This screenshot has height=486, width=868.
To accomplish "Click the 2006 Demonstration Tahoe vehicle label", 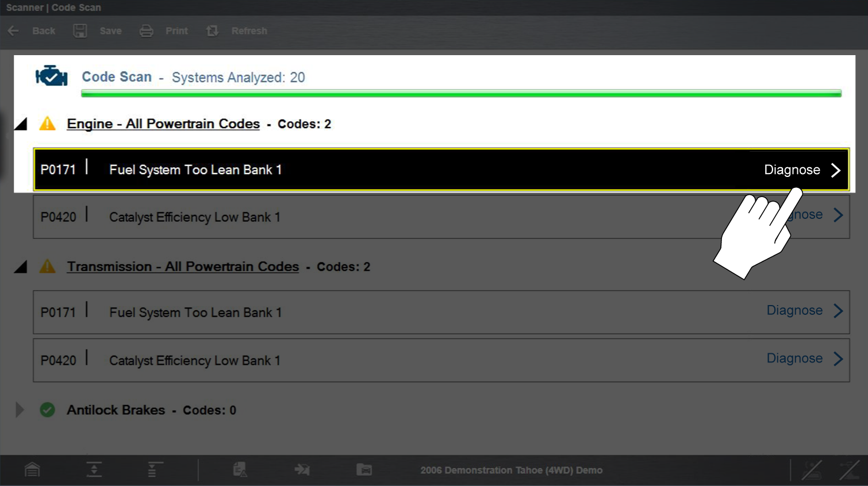I will pyautogui.click(x=511, y=470).
